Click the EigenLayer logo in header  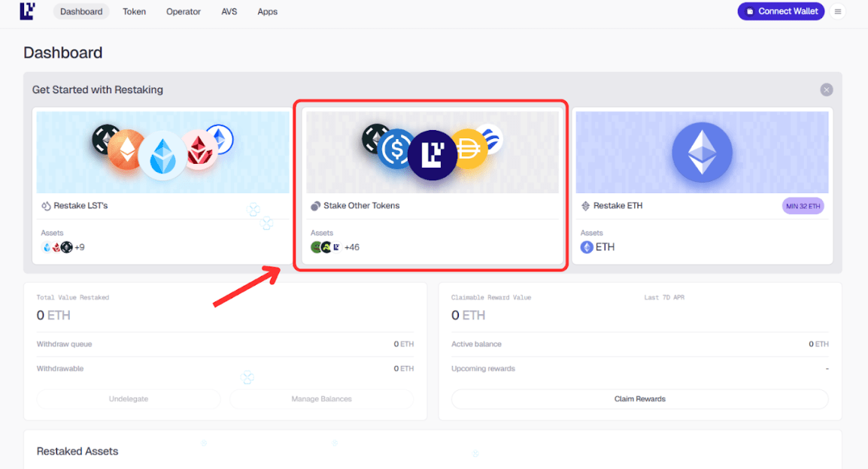pyautogui.click(x=27, y=11)
